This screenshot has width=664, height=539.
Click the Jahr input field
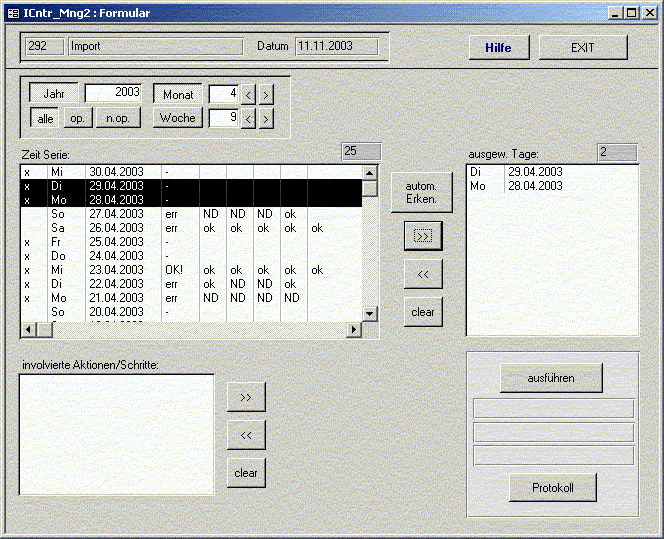(114, 93)
